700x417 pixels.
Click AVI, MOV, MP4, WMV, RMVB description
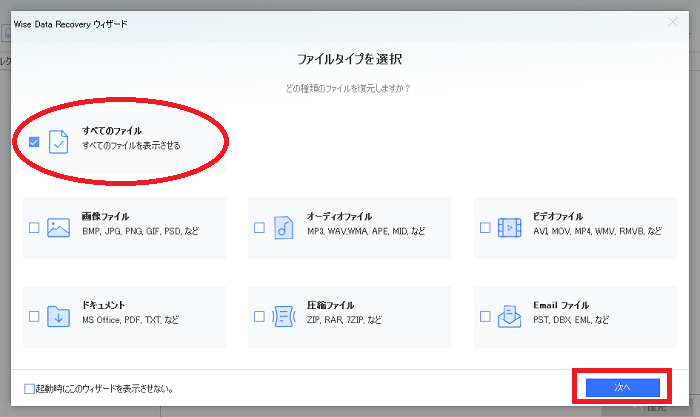click(x=597, y=231)
